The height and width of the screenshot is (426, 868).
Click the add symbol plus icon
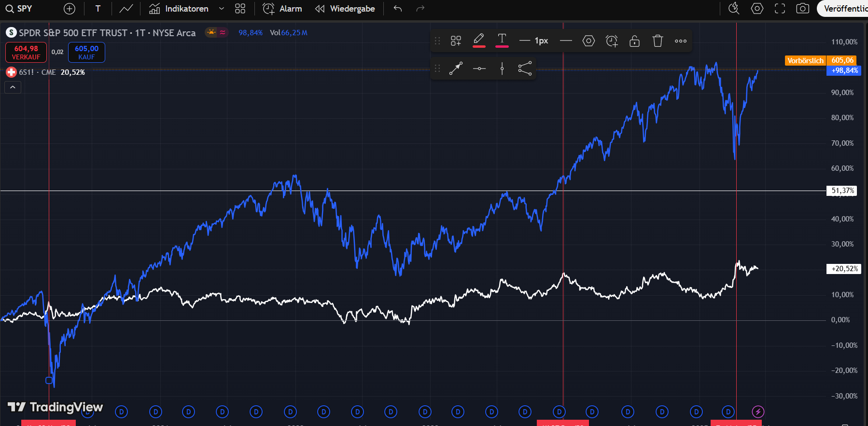(x=70, y=9)
